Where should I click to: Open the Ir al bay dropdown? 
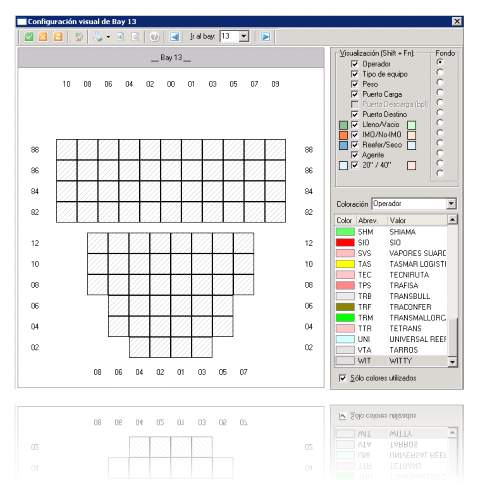244,36
